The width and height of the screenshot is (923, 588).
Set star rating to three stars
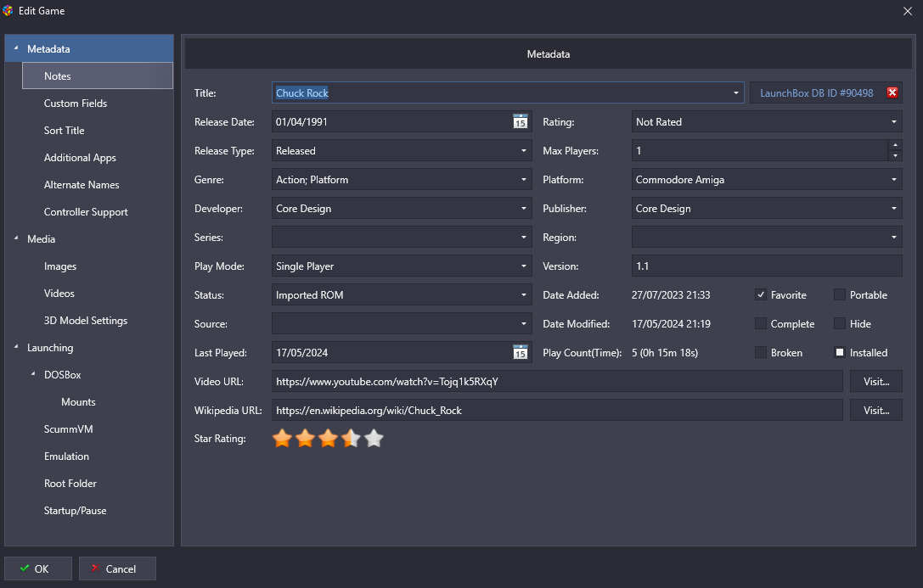(329, 438)
